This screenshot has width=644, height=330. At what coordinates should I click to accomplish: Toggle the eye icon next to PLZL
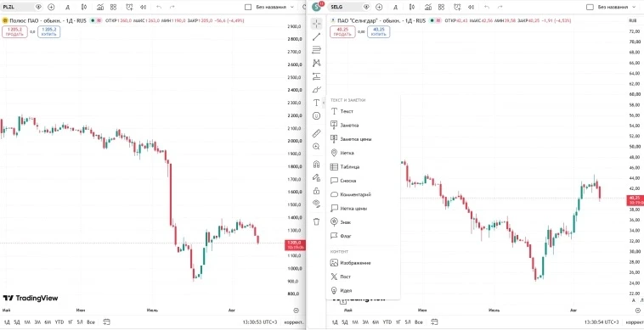point(38,7)
